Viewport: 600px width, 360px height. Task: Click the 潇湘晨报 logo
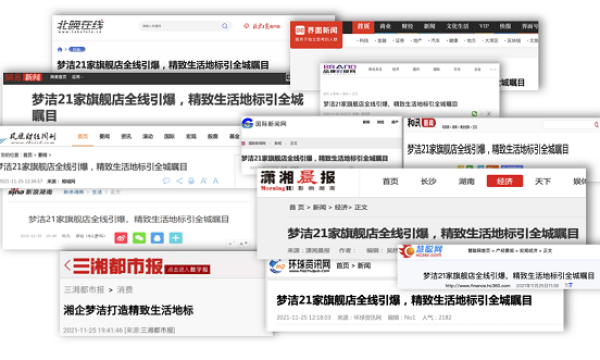(298, 181)
